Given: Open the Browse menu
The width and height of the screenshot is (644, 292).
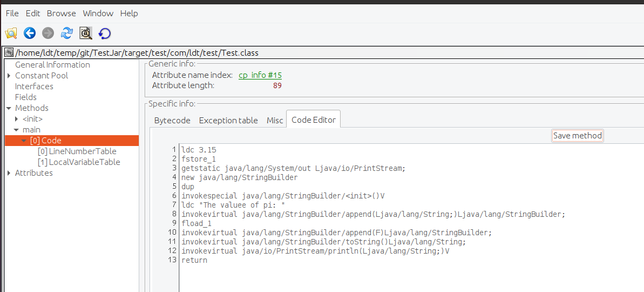Looking at the screenshot, I should pyautogui.click(x=62, y=13).
